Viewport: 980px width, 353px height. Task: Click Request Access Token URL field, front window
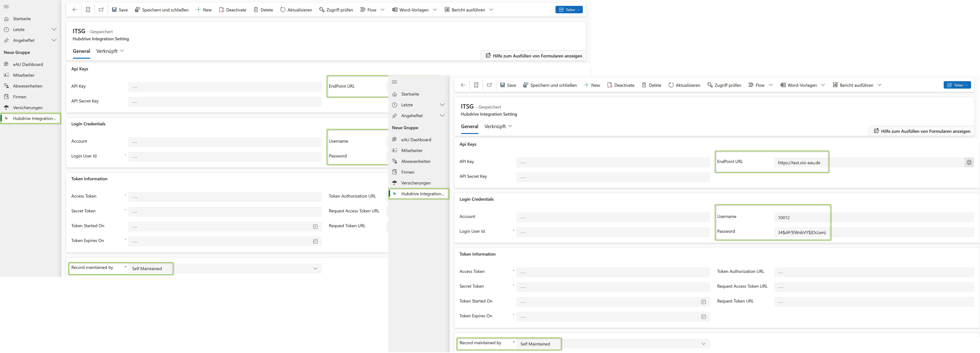[x=874, y=288]
